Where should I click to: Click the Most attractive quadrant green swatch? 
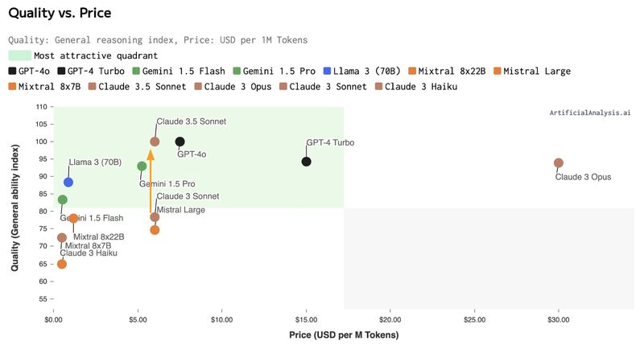pyautogui.click(x=19, y=55)
